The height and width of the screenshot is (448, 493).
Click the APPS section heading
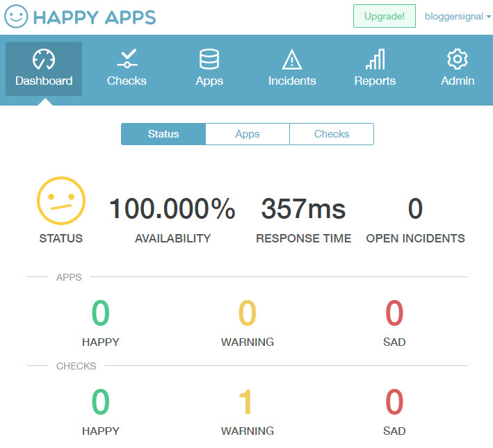coord(69,277)
